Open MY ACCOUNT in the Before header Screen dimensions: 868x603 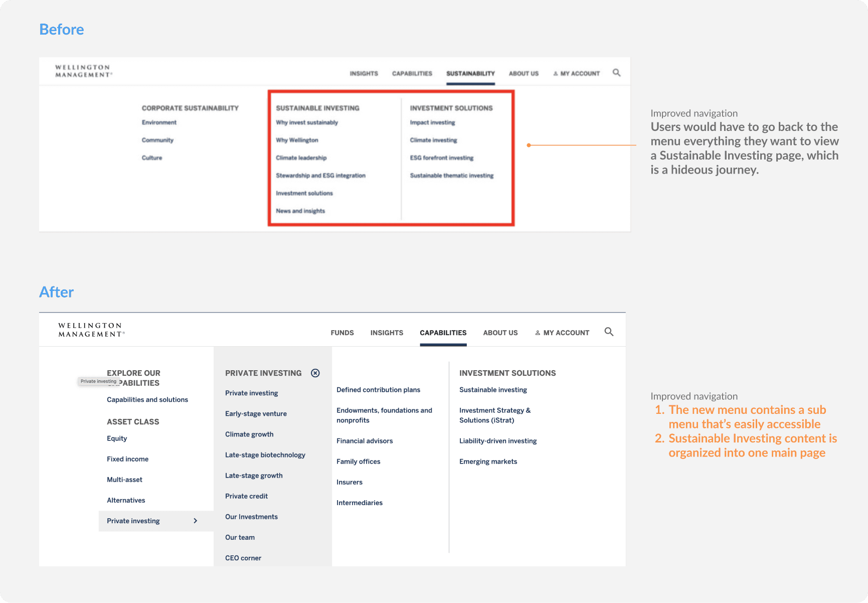[x=576, y=73]
